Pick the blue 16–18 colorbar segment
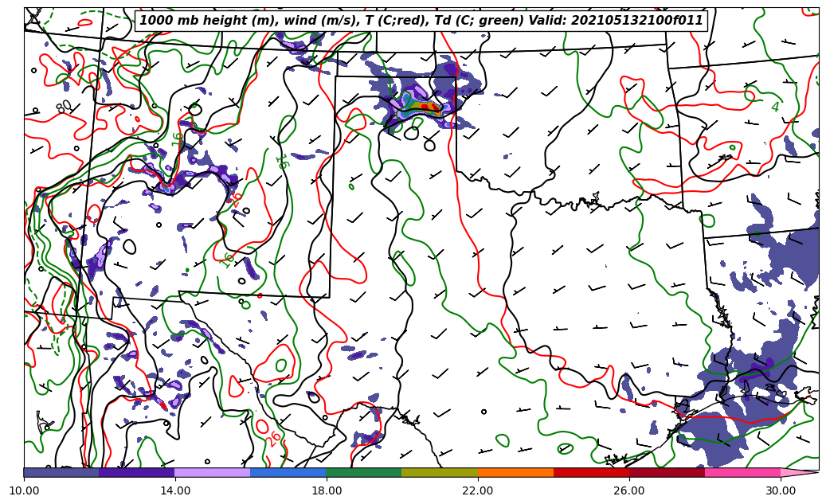 point(288,472)
